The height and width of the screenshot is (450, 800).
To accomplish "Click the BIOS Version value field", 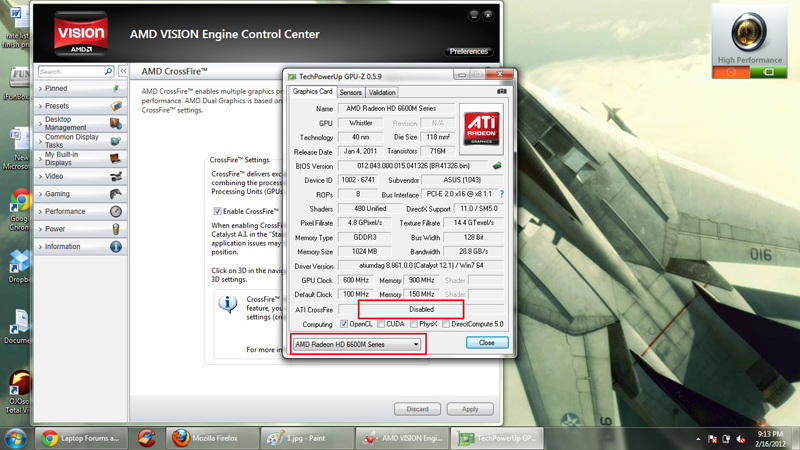I will (x=413, y=166).
